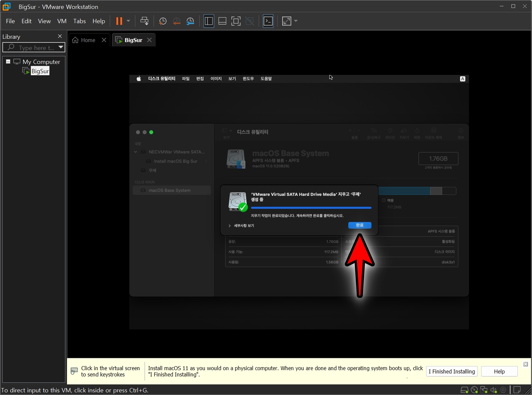This screenshot has width=532, height=395.
Task: Open the 도움말 menu in macOS
Action: pyautogui.click(x=266, y=79)
